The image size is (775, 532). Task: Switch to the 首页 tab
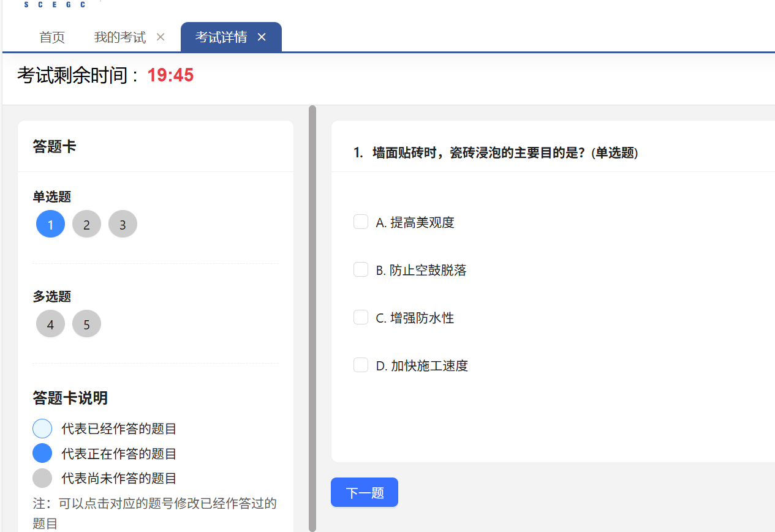(52, 37)
